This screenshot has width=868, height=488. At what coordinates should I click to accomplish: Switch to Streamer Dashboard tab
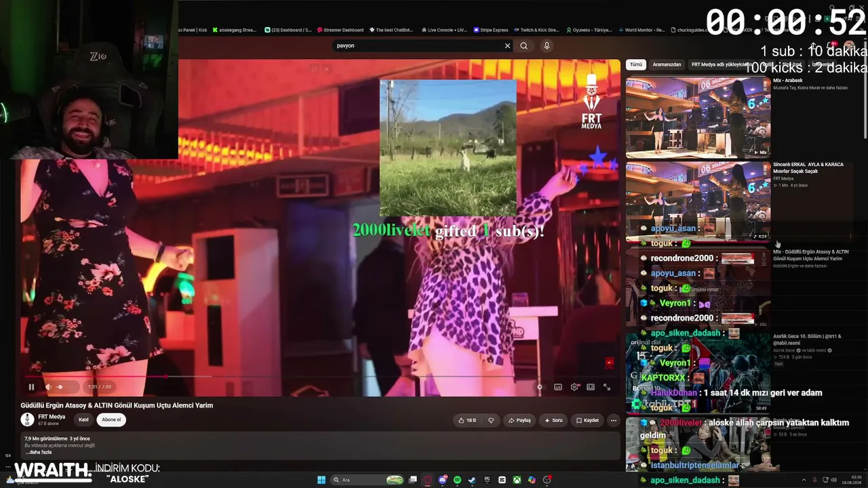coord(340,30)
